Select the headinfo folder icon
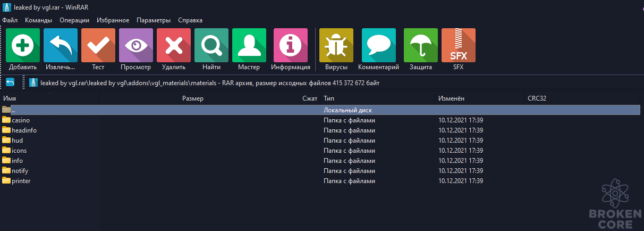The height and width of the screenshot is (231, 644). (6, 130)
